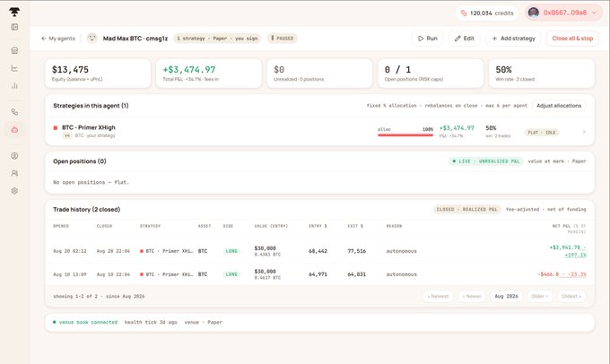Toggle the sidebar panel layout icon
Image resolution: width=610 pixels, height=364 pixels.
coord(14,27)
